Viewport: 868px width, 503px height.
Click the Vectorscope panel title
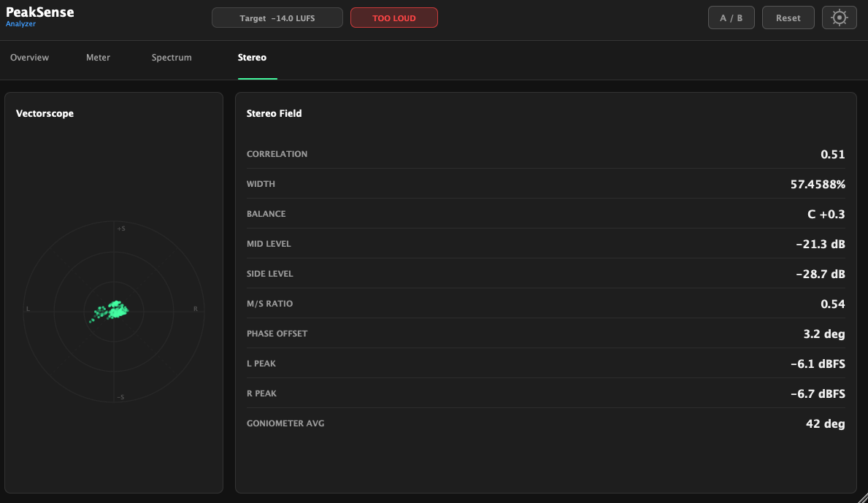pos(45,113)
